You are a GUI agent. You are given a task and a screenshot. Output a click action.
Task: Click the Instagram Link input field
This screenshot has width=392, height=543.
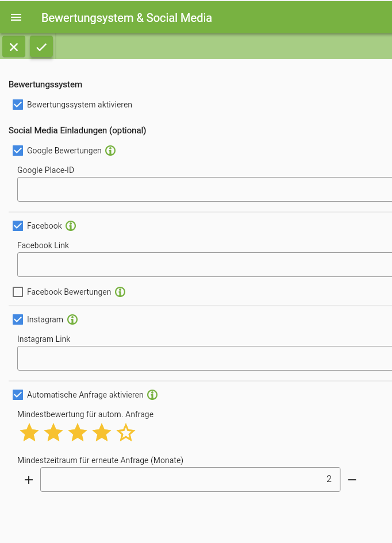(205, 359)
